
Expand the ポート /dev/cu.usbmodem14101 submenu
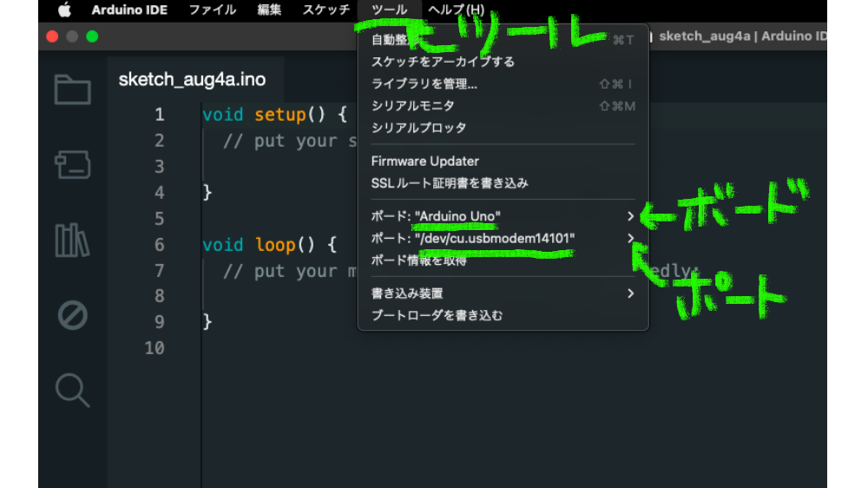503,238
